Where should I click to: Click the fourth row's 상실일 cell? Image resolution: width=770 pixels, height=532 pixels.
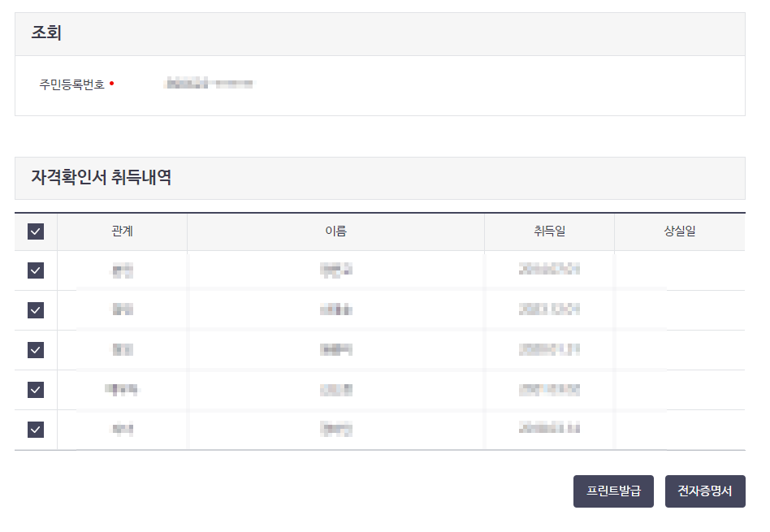coord(679,389)
